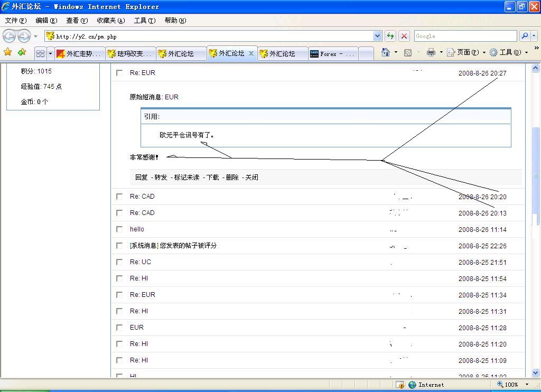541x392 pixels.
Task: Open the 收藏夹(A) menu
Action: [x=111, y=21]
